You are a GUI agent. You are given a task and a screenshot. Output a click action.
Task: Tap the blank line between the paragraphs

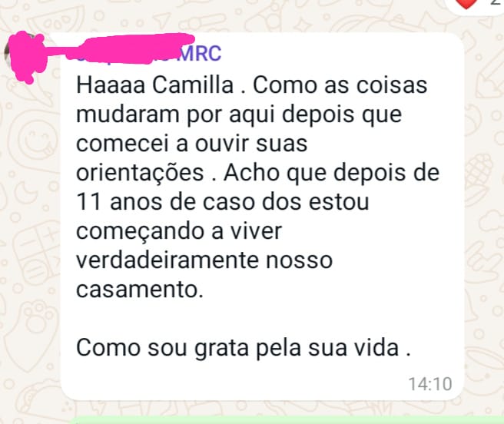click(257, 319)
